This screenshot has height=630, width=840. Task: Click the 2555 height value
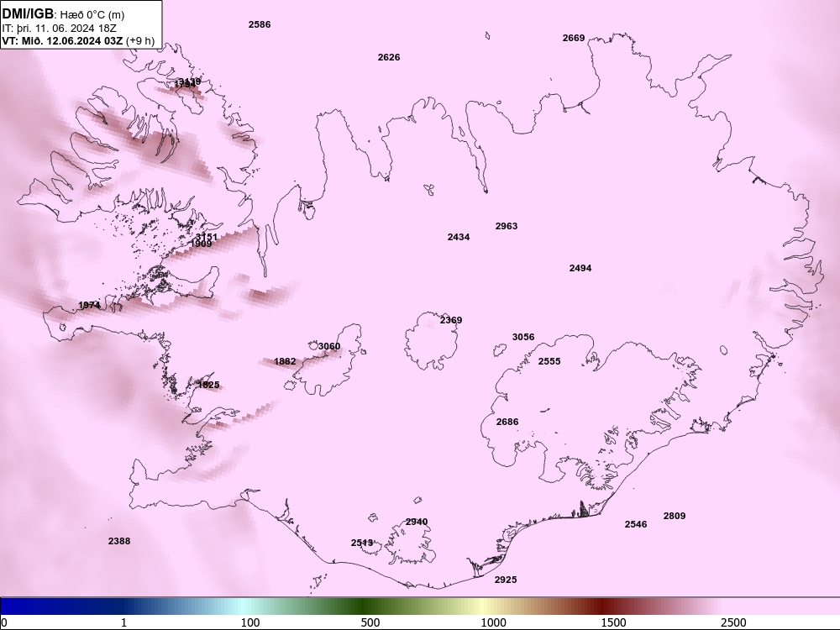tap(549, 361)
